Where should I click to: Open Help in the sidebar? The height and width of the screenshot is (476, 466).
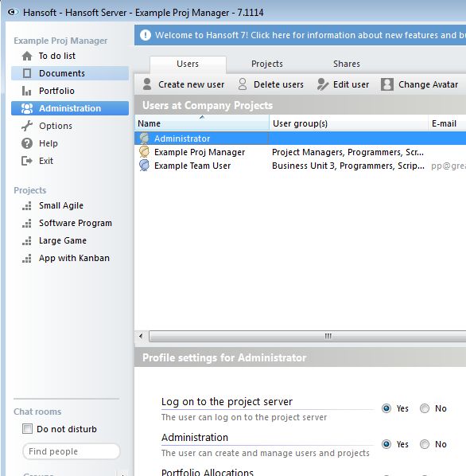(x=49, y=143)
